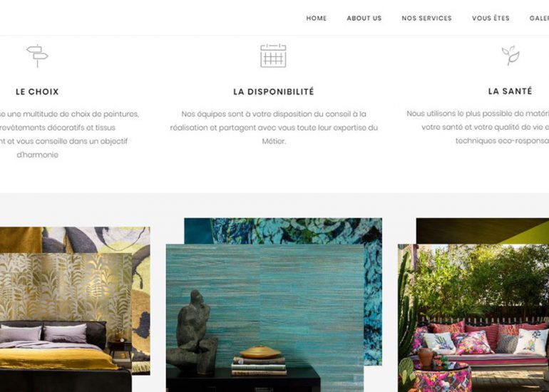This screenshot has height=392, width=549.
Task: Click the leaf icon above La Santé
Action: [510, 56]
